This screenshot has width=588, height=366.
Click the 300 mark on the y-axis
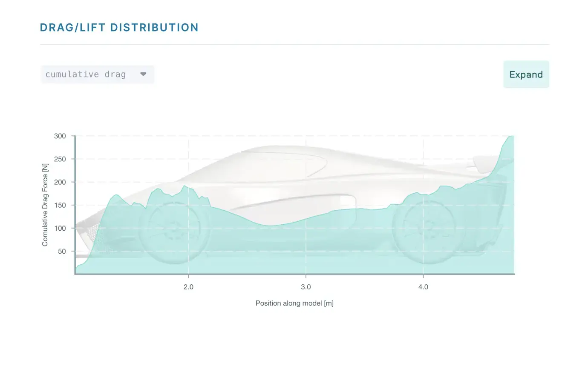[x=61, y=136]
